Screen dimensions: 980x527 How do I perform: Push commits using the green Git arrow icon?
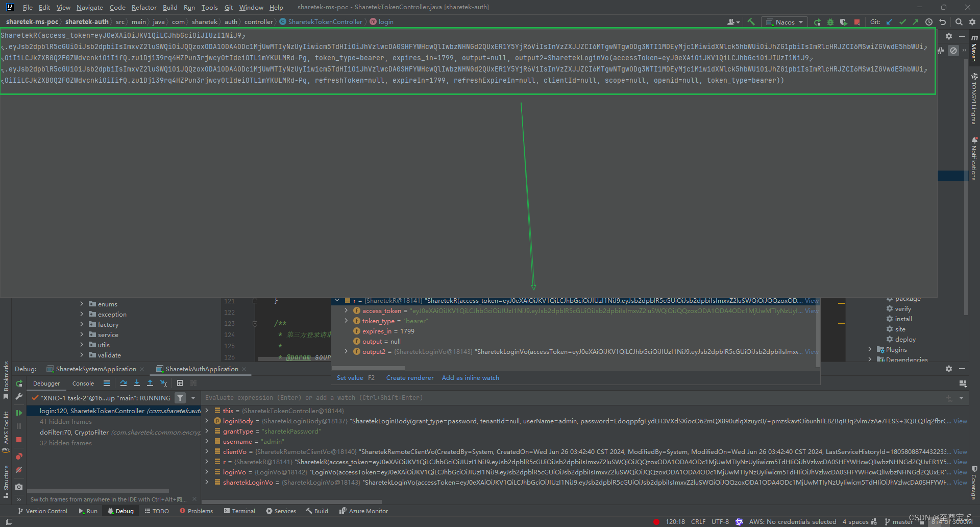pos(915,22)
